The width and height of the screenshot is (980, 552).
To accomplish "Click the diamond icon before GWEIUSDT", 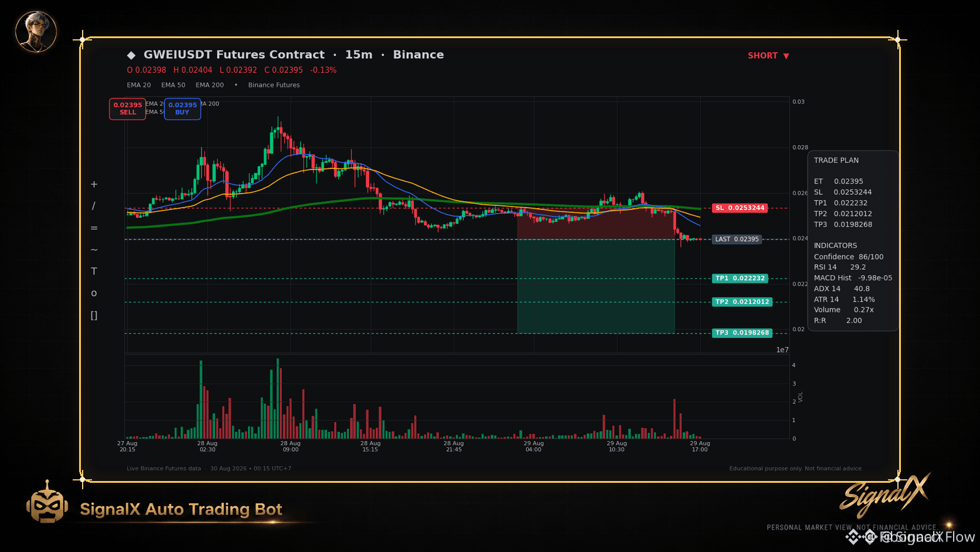I will (131, 55).
